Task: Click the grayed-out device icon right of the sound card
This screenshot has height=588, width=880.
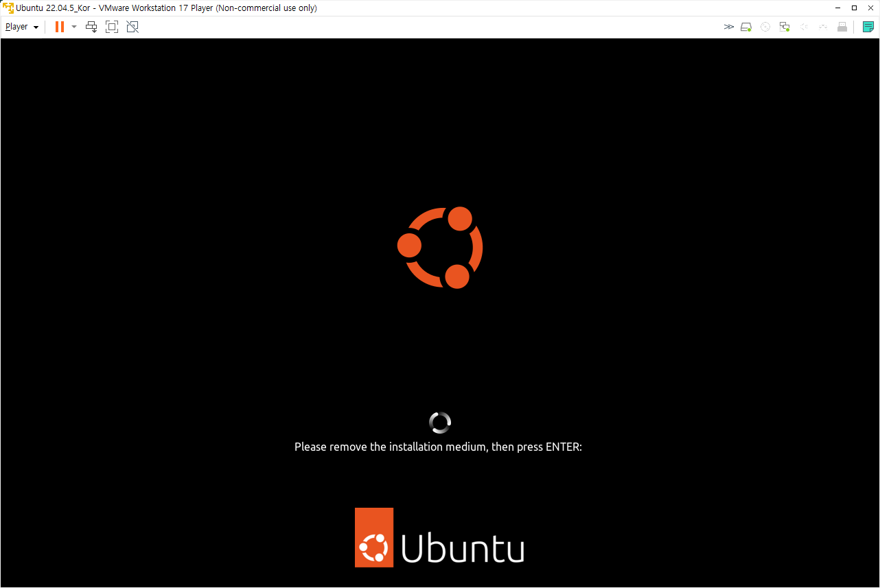Action: point(823,27)
